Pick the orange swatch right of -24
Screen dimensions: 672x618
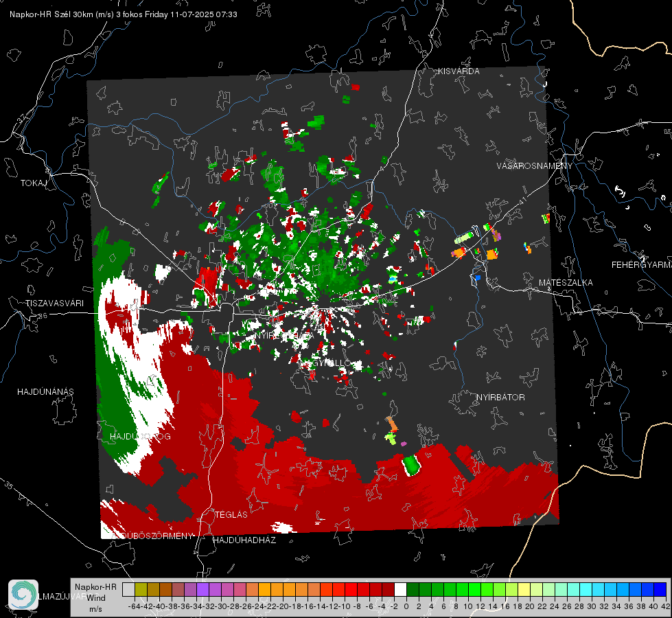click(x=264, y=589)
